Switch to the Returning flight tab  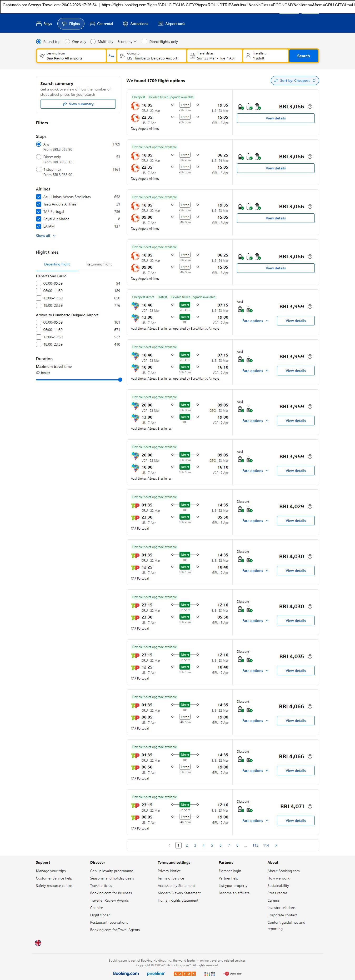click(99, 264)
